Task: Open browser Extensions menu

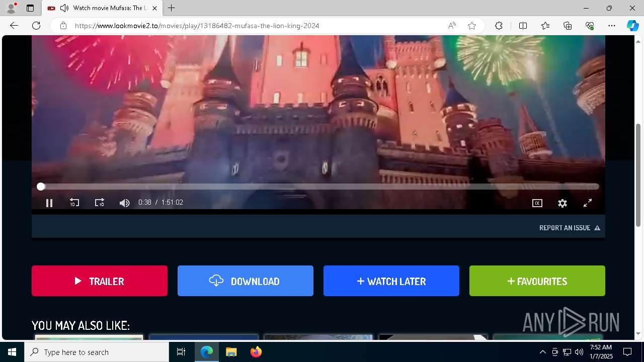Action: [x=499, y=26]
